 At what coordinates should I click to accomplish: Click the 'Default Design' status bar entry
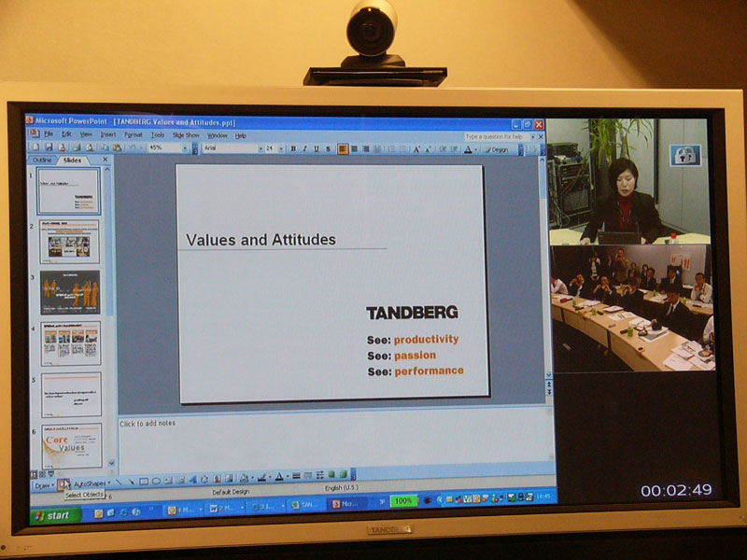click(x=231, y=492)
